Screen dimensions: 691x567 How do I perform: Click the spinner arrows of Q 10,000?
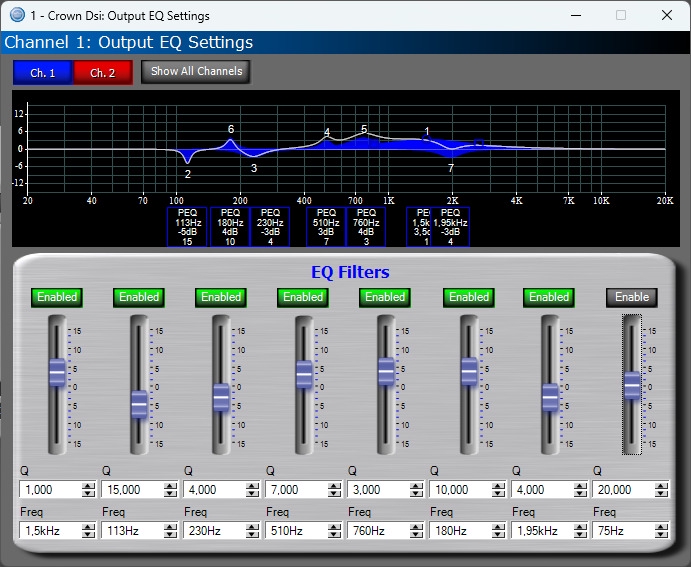(498, 489)
